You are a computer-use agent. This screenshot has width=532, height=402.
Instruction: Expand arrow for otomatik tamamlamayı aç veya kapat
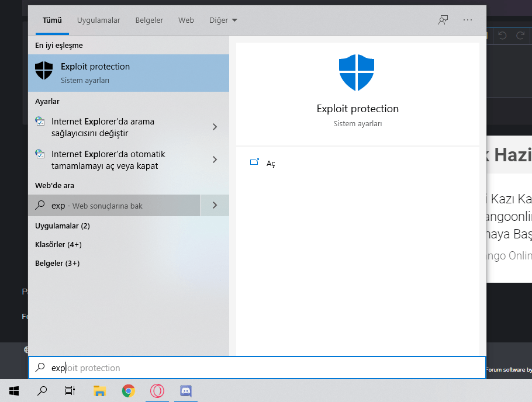(x=215, y=160)
